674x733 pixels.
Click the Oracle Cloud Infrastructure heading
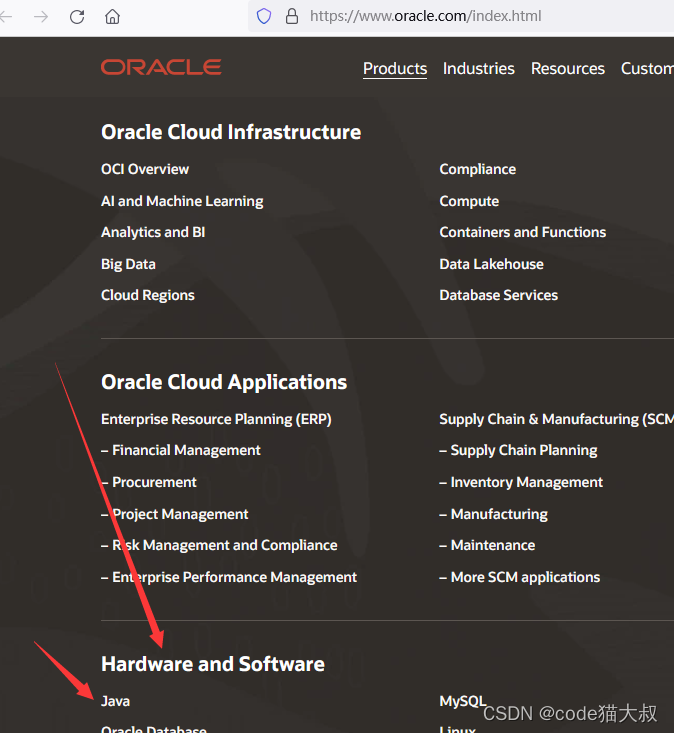(231, 132)
